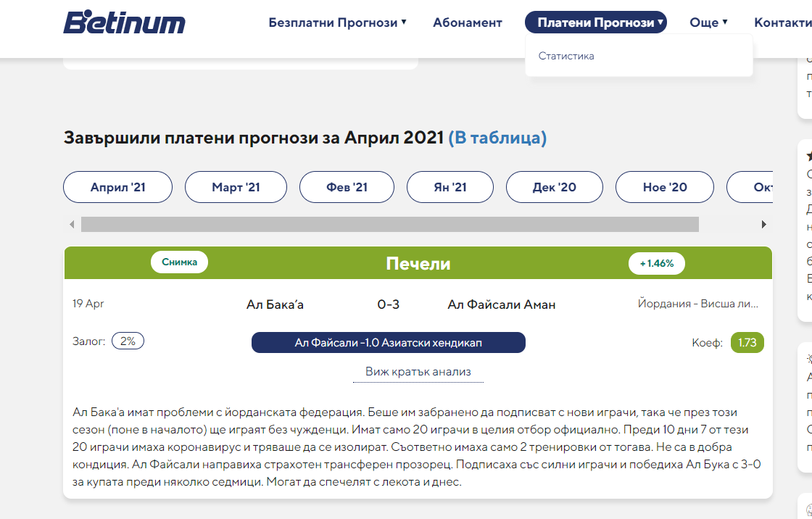Pick the Ное '20 month pill
Image resolution: width=812 pixels, height=519 pixels.
tap(665, 187)
